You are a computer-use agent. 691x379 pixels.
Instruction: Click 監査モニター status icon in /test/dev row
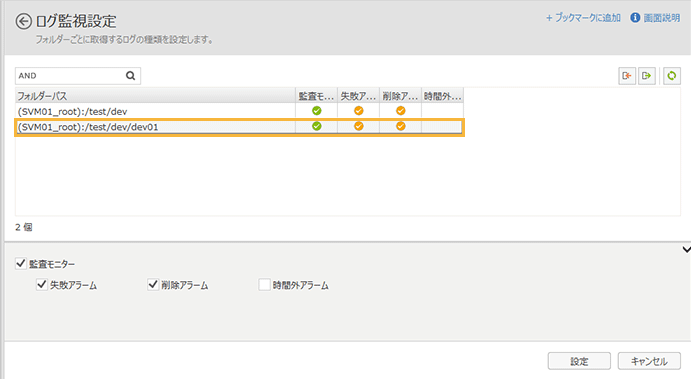(316, 111)
